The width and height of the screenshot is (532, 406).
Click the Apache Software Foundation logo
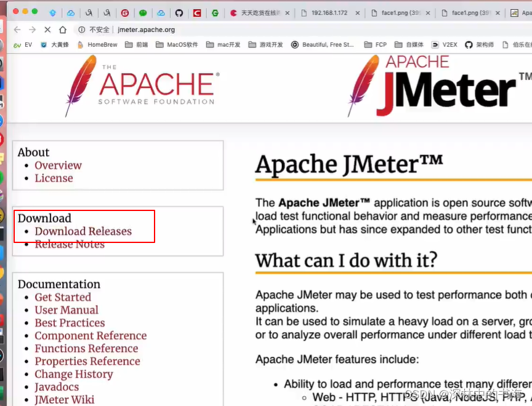coord(142,86)
